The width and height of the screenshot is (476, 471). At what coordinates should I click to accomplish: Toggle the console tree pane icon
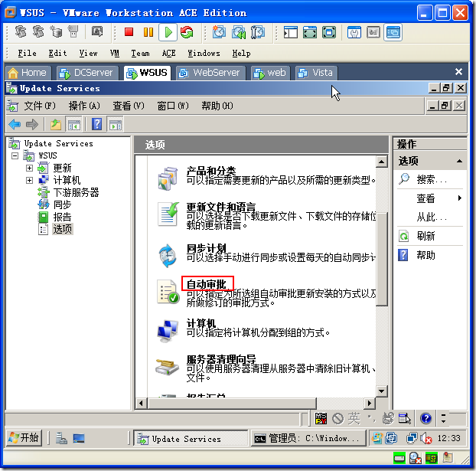(x=73, y=124)
